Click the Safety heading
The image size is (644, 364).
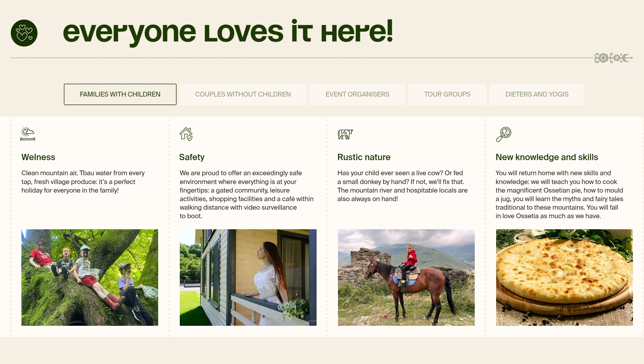(192, 157)
